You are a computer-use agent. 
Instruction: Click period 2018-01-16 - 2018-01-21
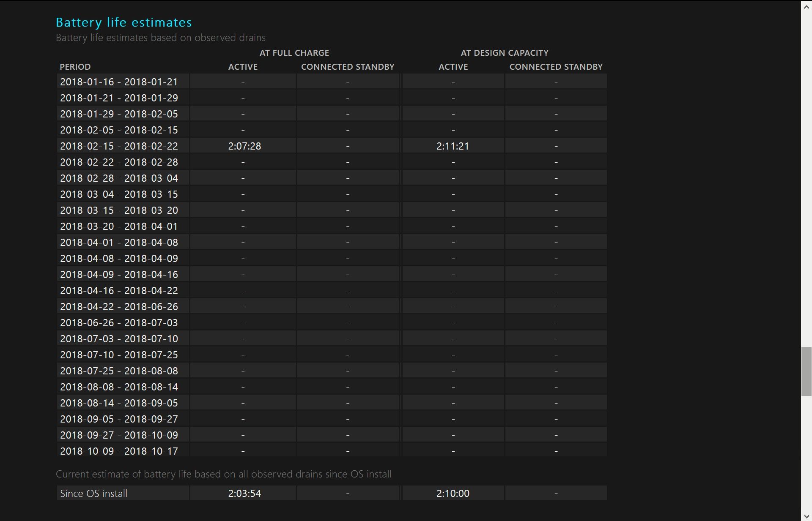pos(119,82)
